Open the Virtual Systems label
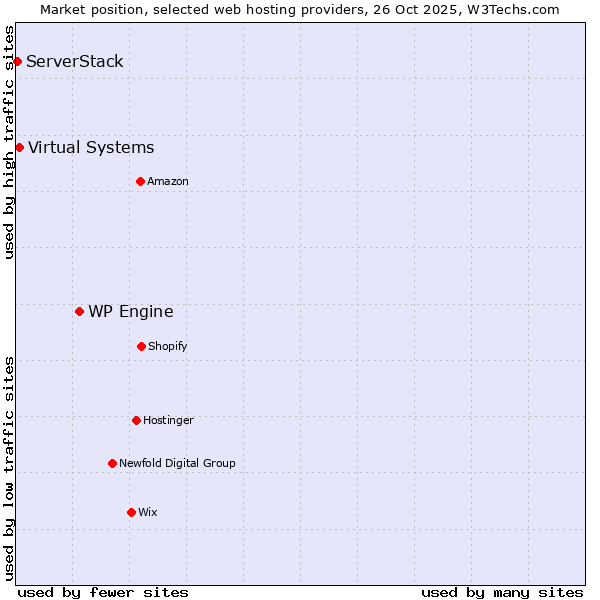 [x=91, y=147]
